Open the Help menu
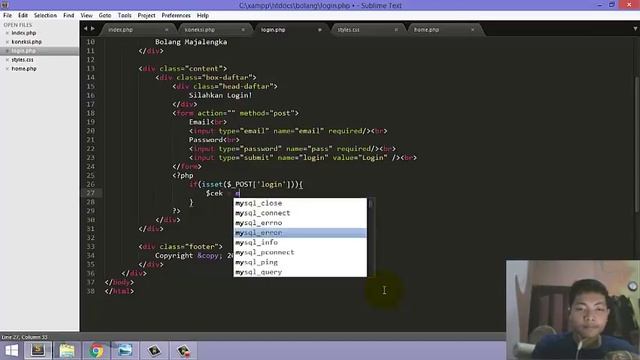 [203, 15]
